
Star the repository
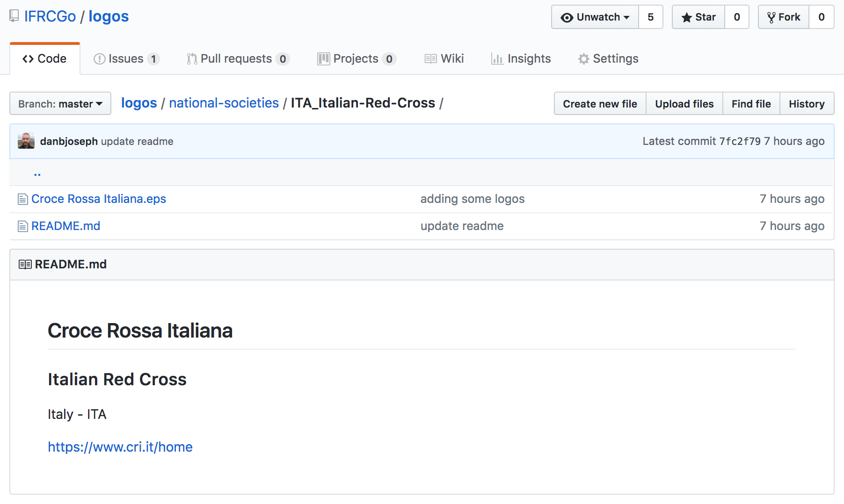tap(698, 17)
